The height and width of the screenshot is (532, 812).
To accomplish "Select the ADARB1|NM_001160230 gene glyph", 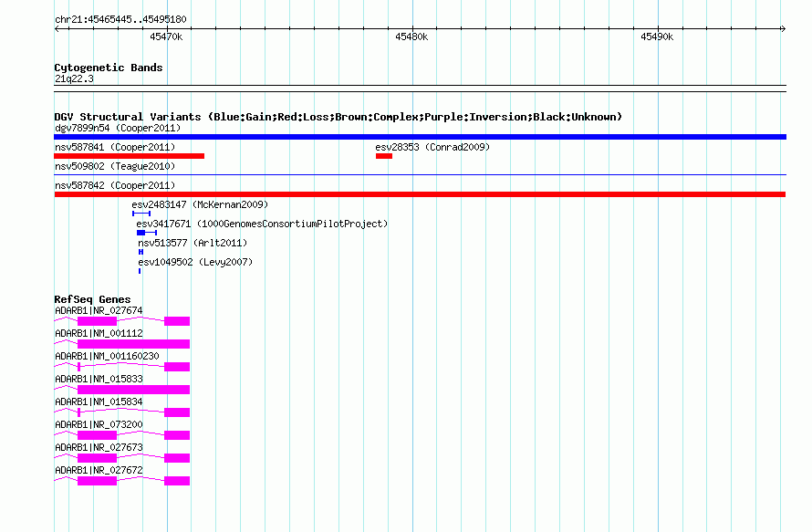I will [121, 367].
